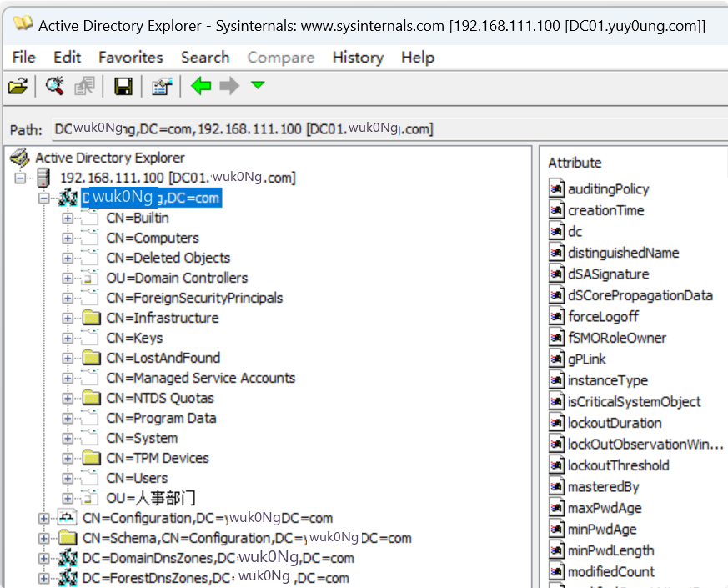Click the icon beside minPwdLength
This screenshot has height=588, width=728.
click(x=557, y=550)
